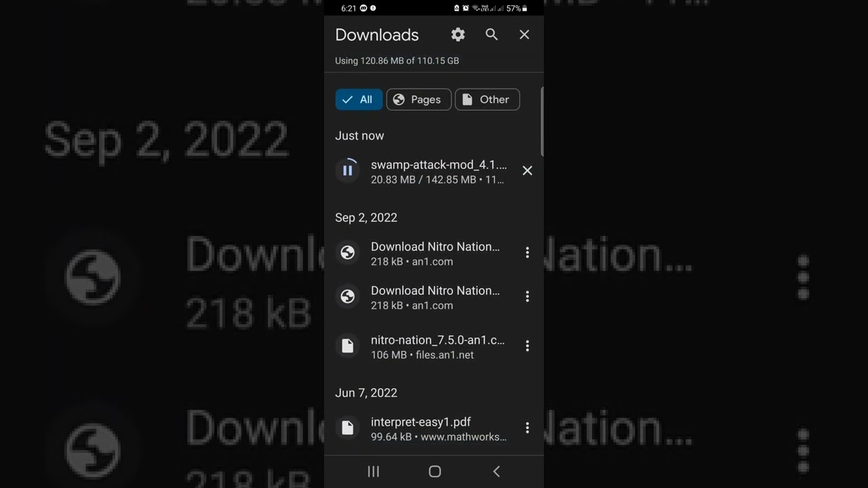The height and width of the screenshot is (488, 868).
Task: Open Downloads settings gear icon
Action: pyautogui.click(x=458, y=35)
